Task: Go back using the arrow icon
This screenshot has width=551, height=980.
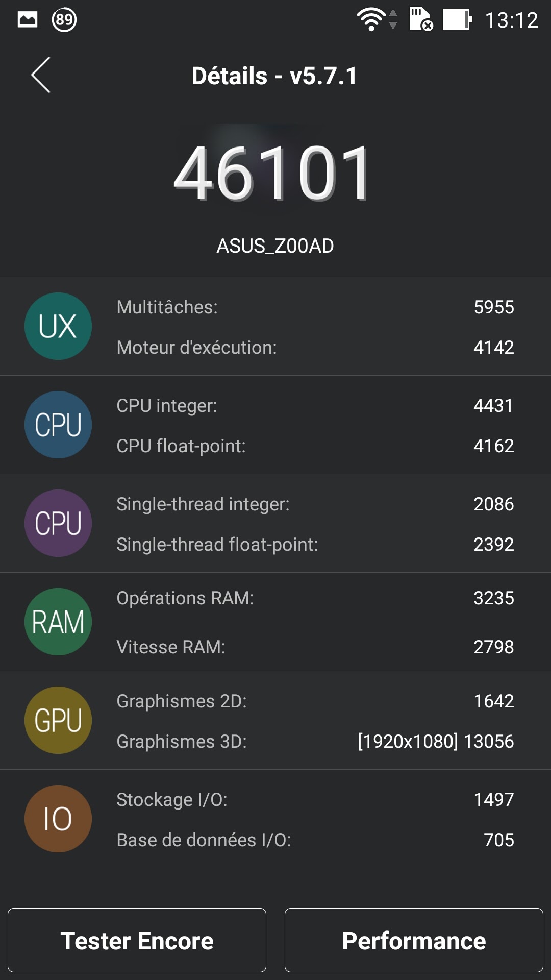Action: 41,75
